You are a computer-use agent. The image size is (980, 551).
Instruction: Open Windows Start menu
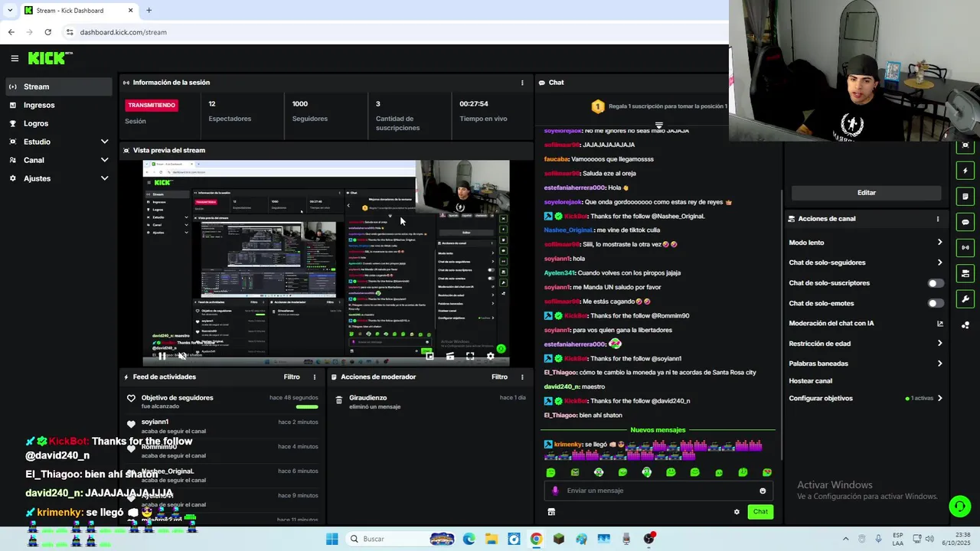click(332, 539)
